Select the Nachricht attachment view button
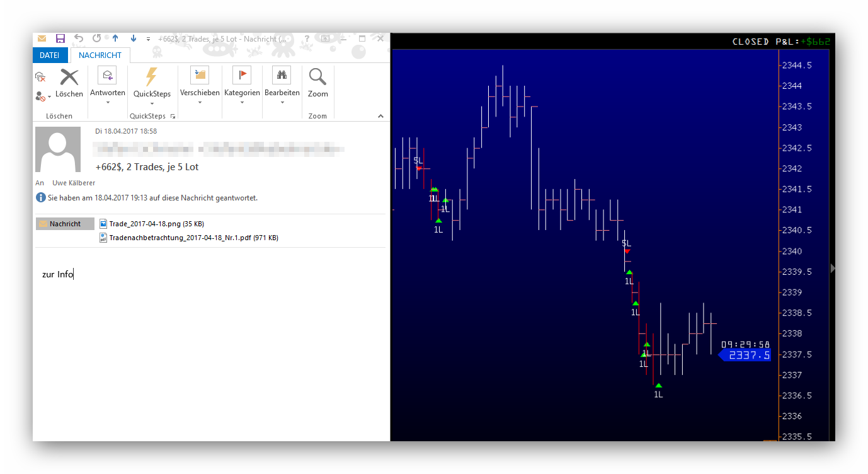868x474 pixels. click(65, 224)
